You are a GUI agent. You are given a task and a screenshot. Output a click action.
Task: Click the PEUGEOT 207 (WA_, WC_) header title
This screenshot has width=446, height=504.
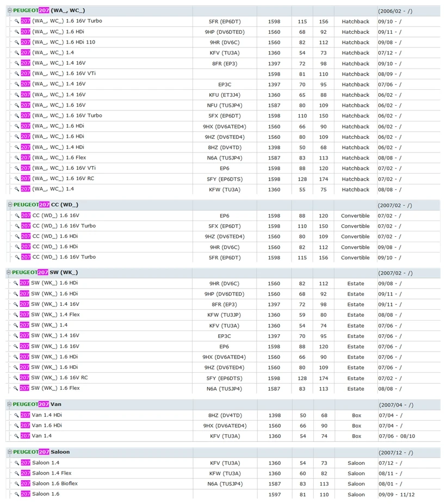pyautogui.click(x=49, y=10)
